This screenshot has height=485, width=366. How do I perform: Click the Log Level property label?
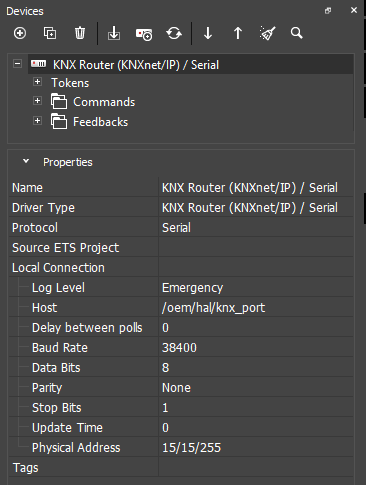tap(58, 288)
